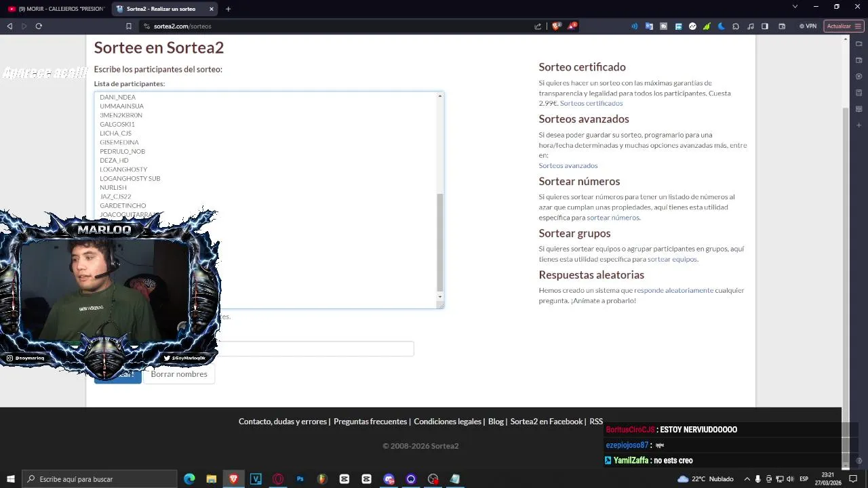Open the OBS Studio taskbar icon
The height and width of the screenshot is (488, 868).
coord(433,479)
